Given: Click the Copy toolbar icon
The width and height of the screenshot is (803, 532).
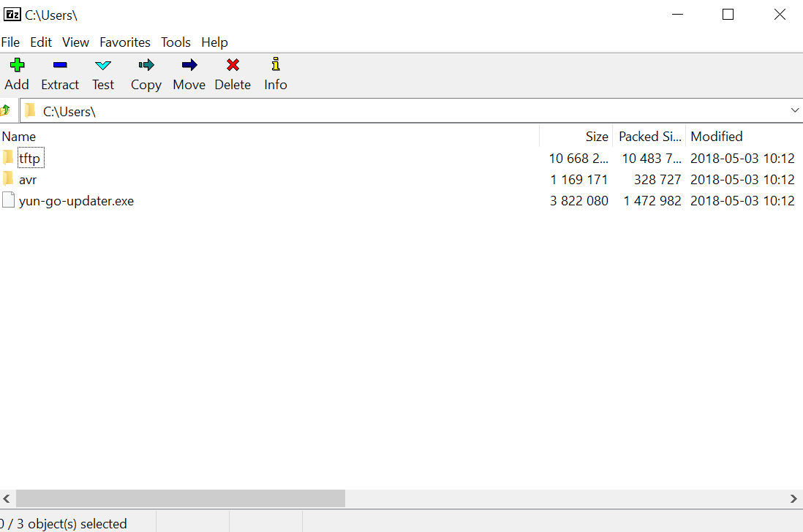Looking at the screenshot, I should coord(146,66).
